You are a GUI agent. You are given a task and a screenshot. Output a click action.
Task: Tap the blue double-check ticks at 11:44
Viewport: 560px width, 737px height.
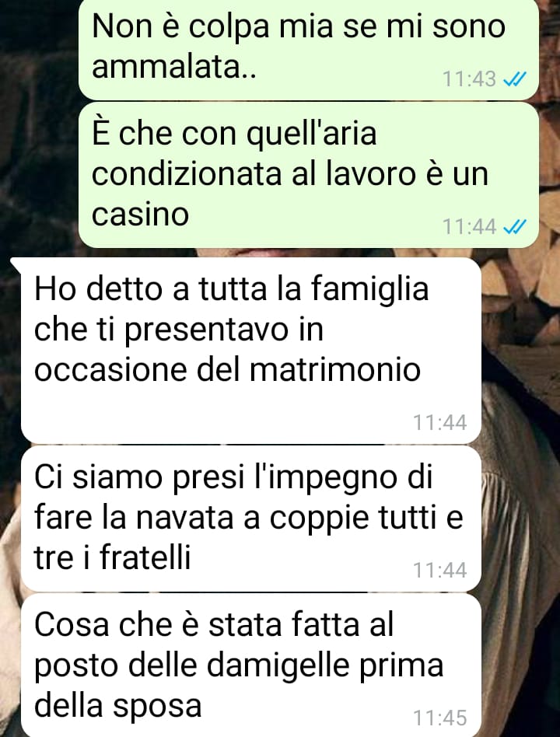point(514,228)
